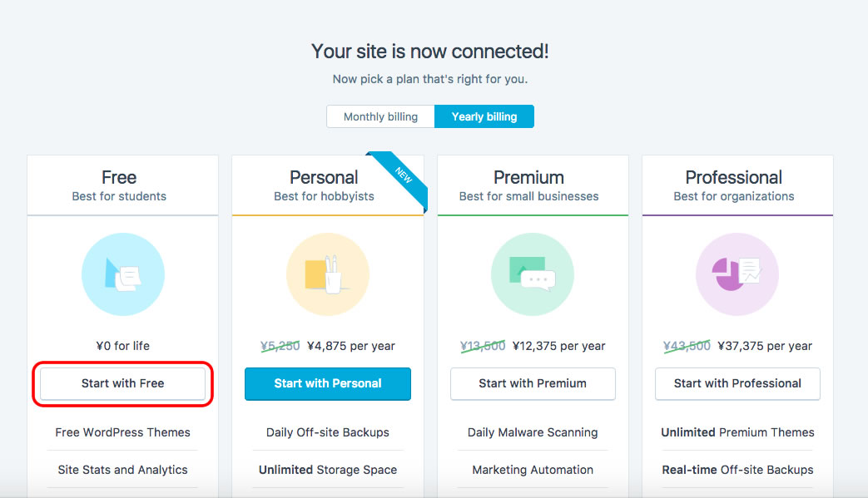Click the Professional plan pie chart icon

[737, 274]
